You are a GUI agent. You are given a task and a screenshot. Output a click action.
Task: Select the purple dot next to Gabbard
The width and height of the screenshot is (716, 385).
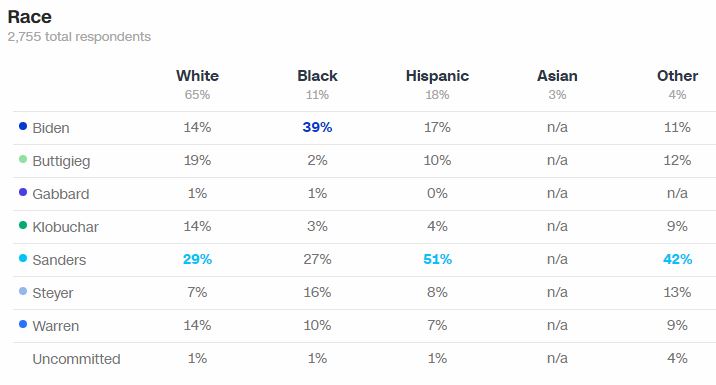point(23,192)
